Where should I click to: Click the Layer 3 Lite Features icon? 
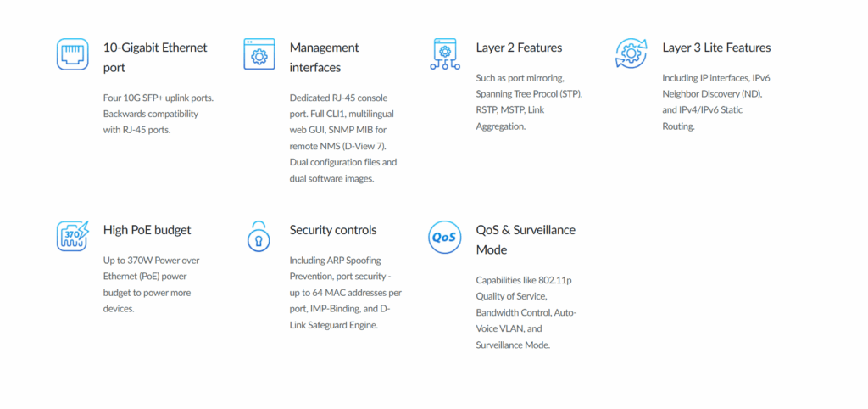[x=631, y=53]
